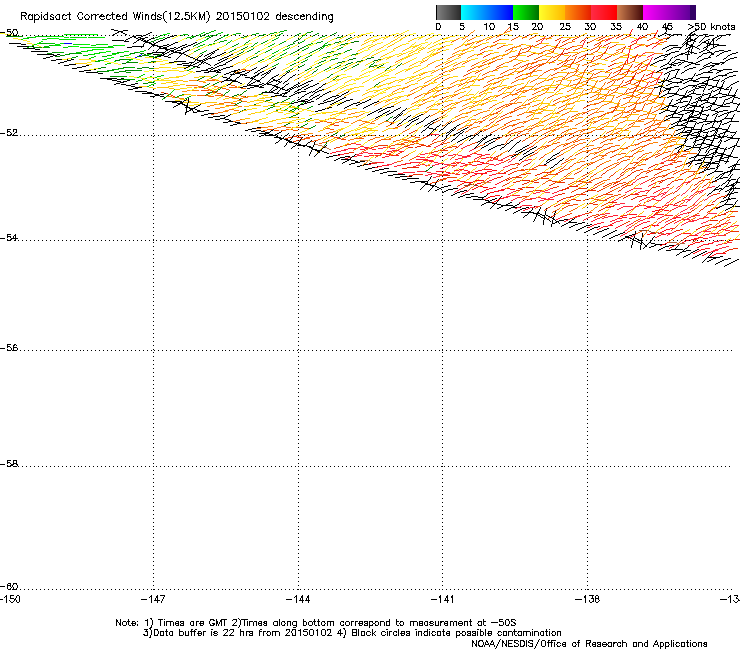Click the '35' legend scale label
This screenshot has width=740, height=650.
(x=616, y=27)
